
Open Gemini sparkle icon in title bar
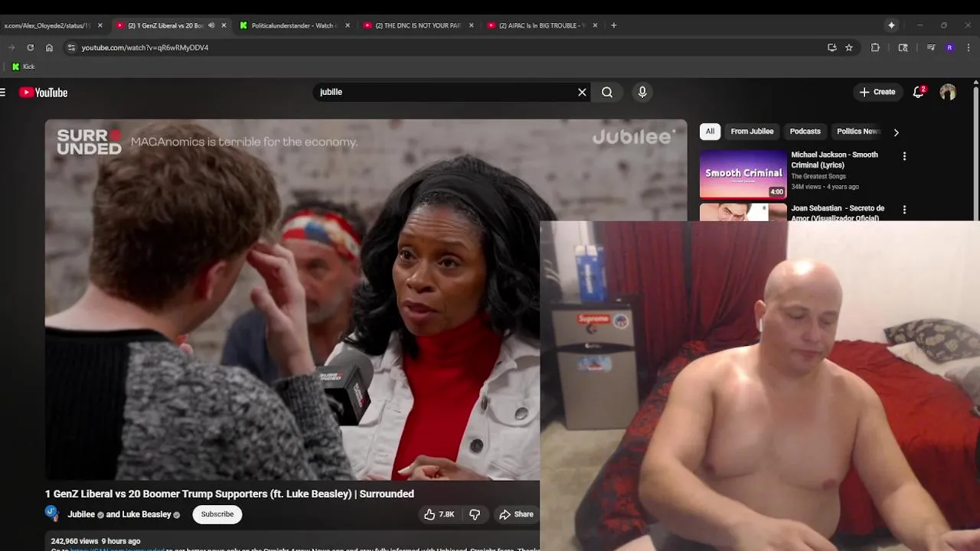tap(891, 25)
